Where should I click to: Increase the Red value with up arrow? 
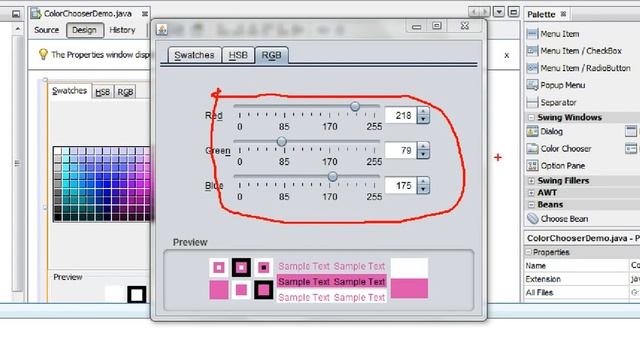(423, 111)
